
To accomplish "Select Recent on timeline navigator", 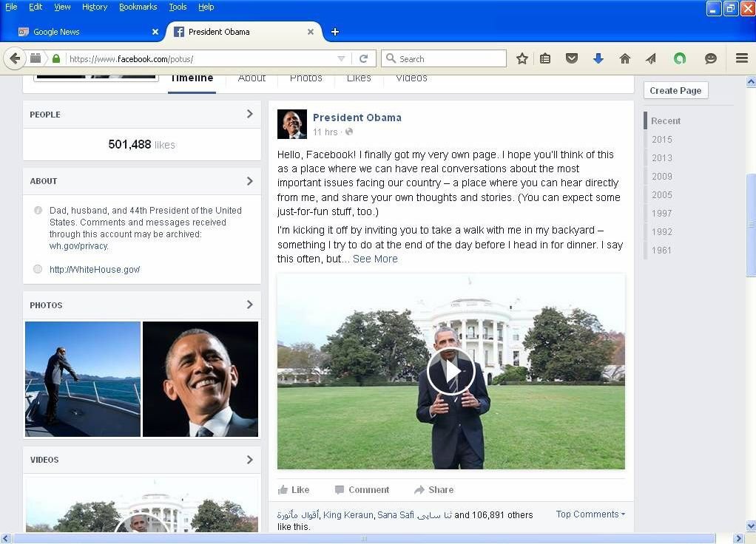I will 665,121.
